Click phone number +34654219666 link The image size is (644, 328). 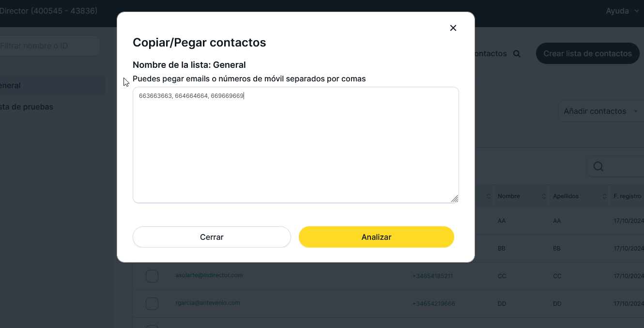[433, 304]
